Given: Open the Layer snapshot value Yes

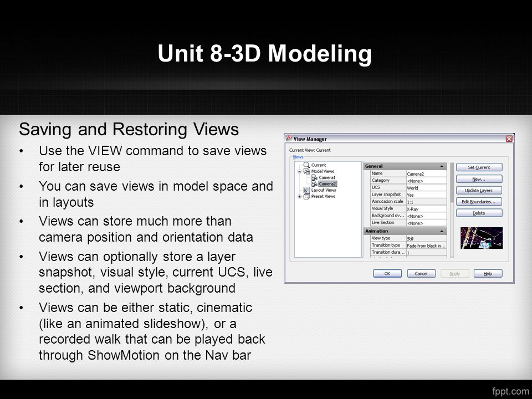Looking at the screenshot, I should pos(427,195).
